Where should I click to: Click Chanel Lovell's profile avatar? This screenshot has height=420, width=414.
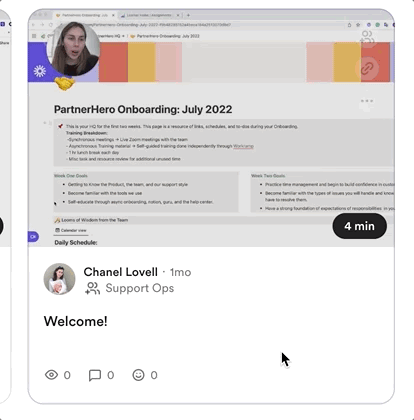60,279
